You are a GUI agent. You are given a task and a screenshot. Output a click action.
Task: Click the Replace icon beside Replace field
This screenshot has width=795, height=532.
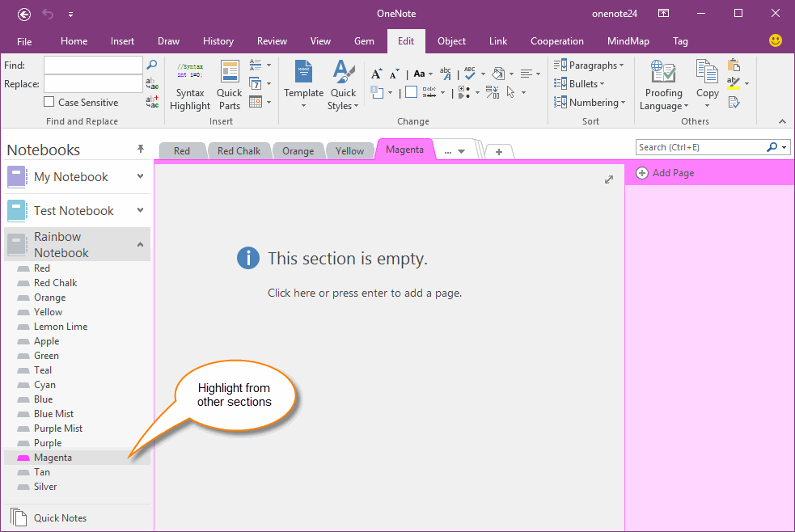152,83
